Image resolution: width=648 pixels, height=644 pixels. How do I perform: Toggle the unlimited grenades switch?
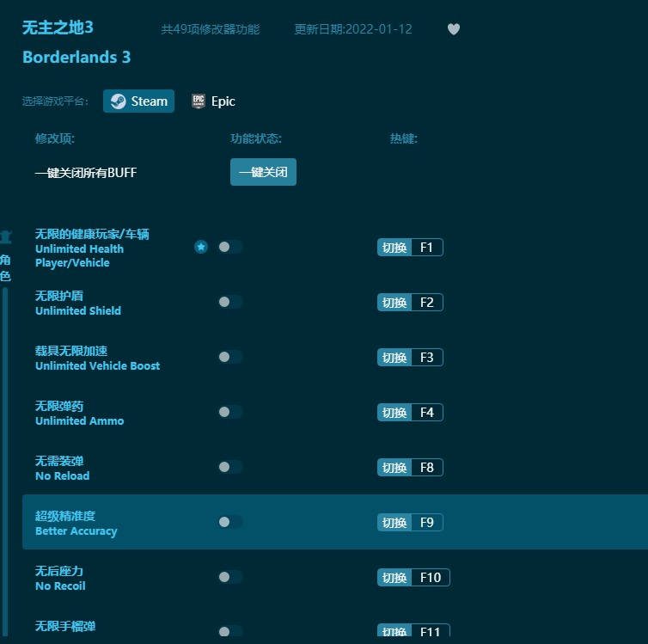click(x=230, y=631)
